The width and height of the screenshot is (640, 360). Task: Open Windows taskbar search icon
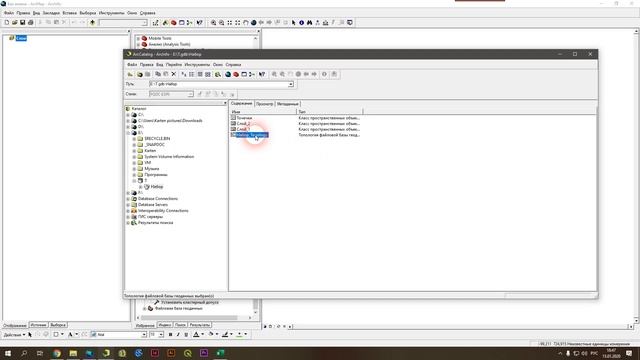pos(24,353)
